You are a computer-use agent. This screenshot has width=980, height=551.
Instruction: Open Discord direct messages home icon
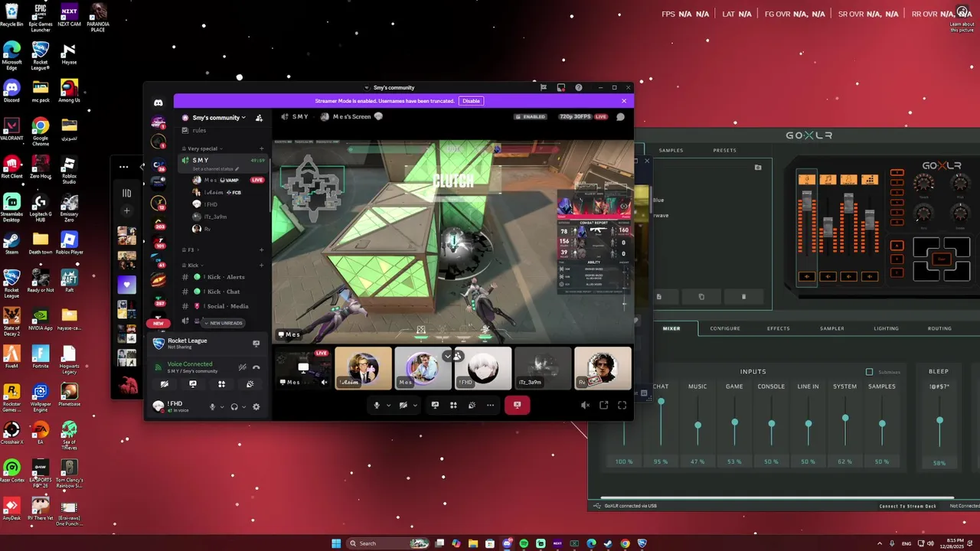158,103
